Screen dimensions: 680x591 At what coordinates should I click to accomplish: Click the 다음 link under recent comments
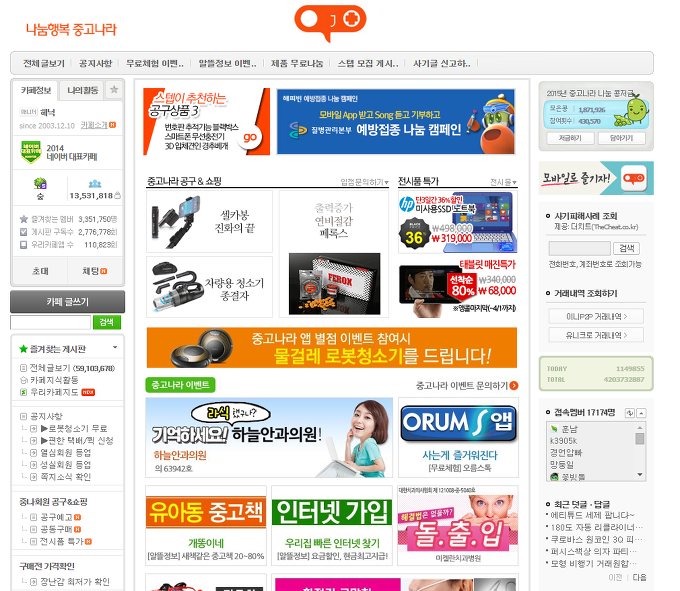(x=639, y=577)
